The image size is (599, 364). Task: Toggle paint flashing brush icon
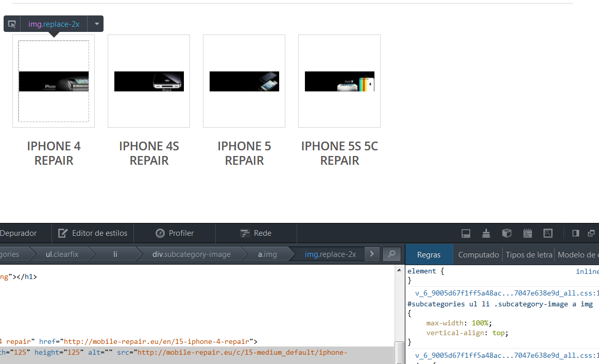[486, 233]
